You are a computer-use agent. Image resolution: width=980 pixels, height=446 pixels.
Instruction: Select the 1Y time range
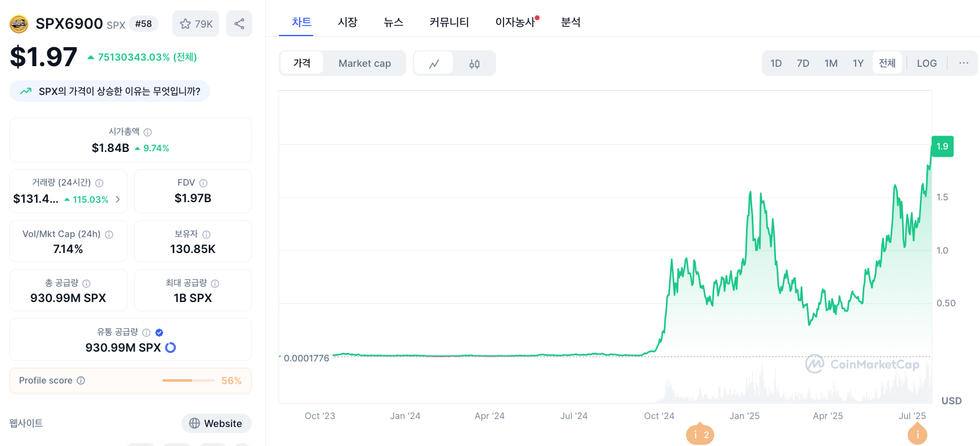[858, 63]
